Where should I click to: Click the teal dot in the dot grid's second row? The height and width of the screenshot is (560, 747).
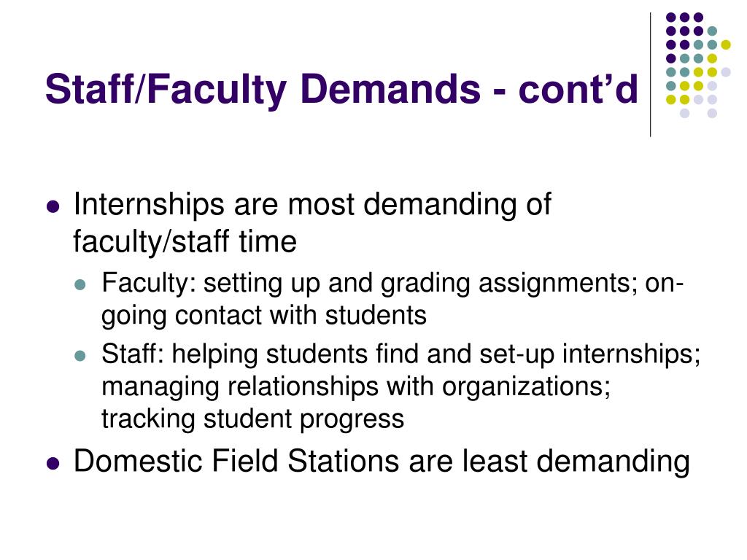tap(712, 31)
